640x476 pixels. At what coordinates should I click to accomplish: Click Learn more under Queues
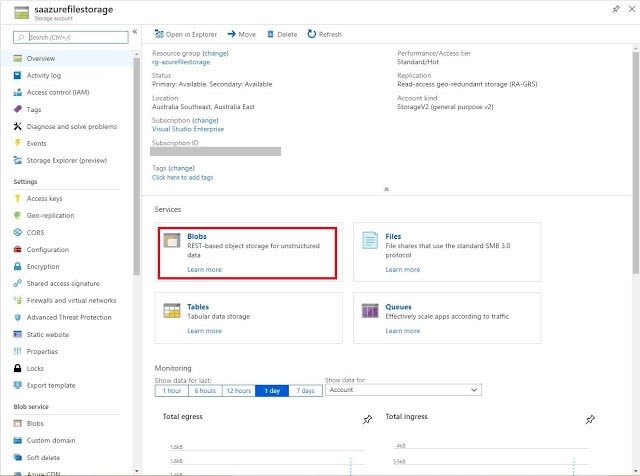point(402,331)
